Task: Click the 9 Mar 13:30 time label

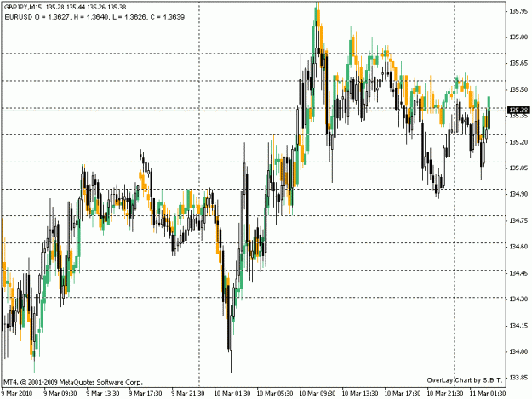Action: tap(103, 394)
